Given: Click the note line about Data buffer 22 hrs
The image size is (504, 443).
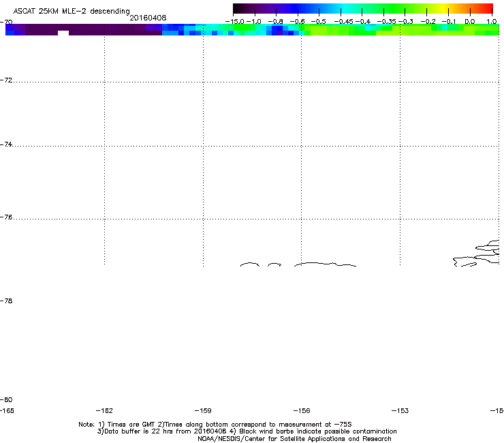Looking at the screenshot, I should pyautogui.click(x=247, y=431).
